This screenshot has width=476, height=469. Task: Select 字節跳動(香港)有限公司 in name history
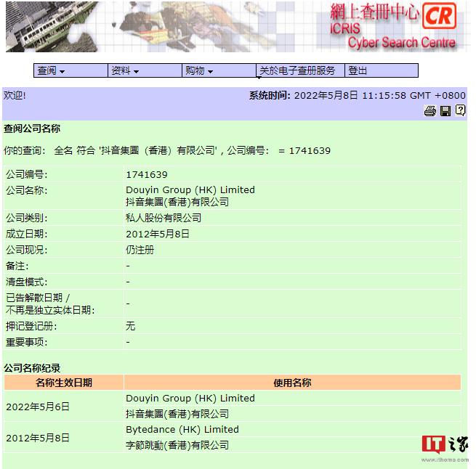pos(177,445)
